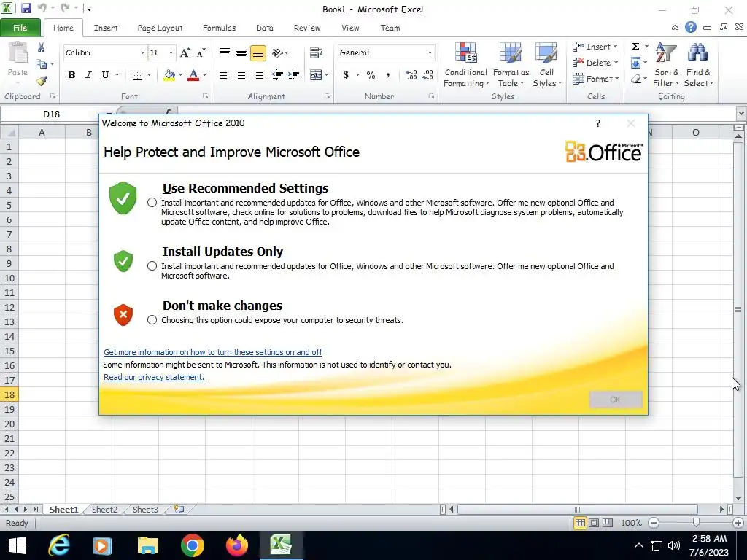Switch to Sheet2 worksheet tab
Image resolution: width=747 pixels, height=560 pixels.
point(104,510)
